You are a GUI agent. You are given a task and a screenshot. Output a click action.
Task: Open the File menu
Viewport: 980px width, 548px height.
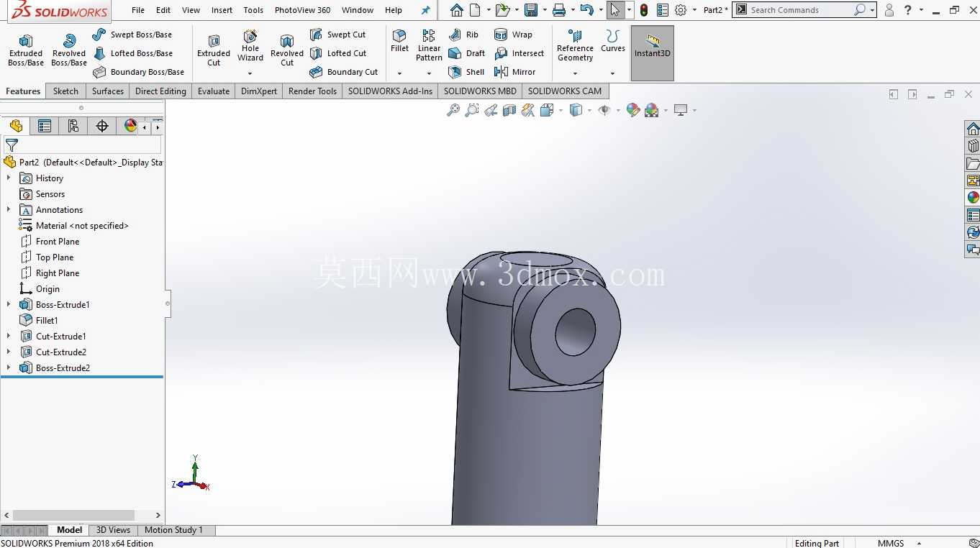[138, 10]
